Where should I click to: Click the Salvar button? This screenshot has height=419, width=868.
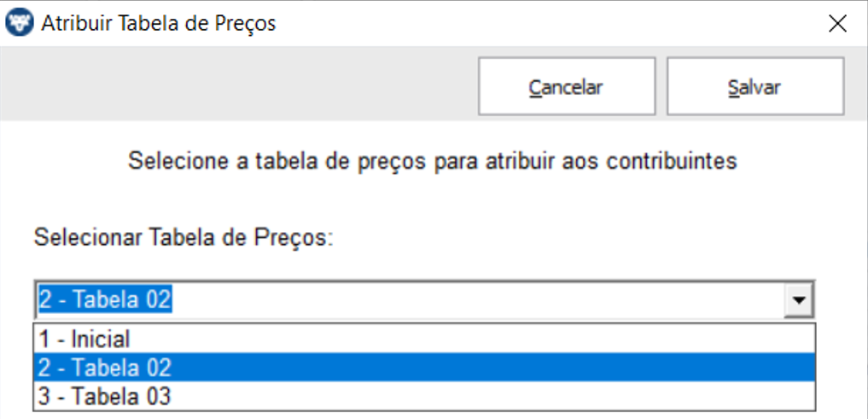[x=754, y=86]
